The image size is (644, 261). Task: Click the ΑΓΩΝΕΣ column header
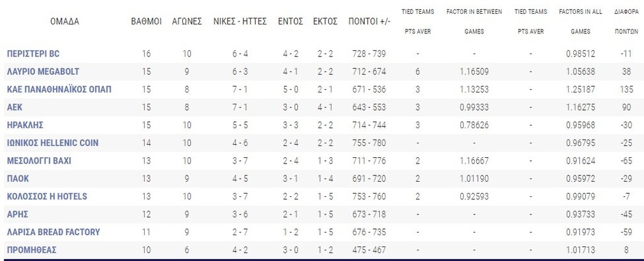(187, 21)
